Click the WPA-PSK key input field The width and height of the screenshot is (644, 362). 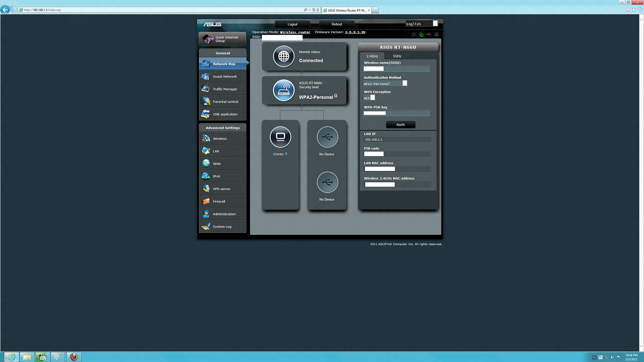[x=397, y=113]
